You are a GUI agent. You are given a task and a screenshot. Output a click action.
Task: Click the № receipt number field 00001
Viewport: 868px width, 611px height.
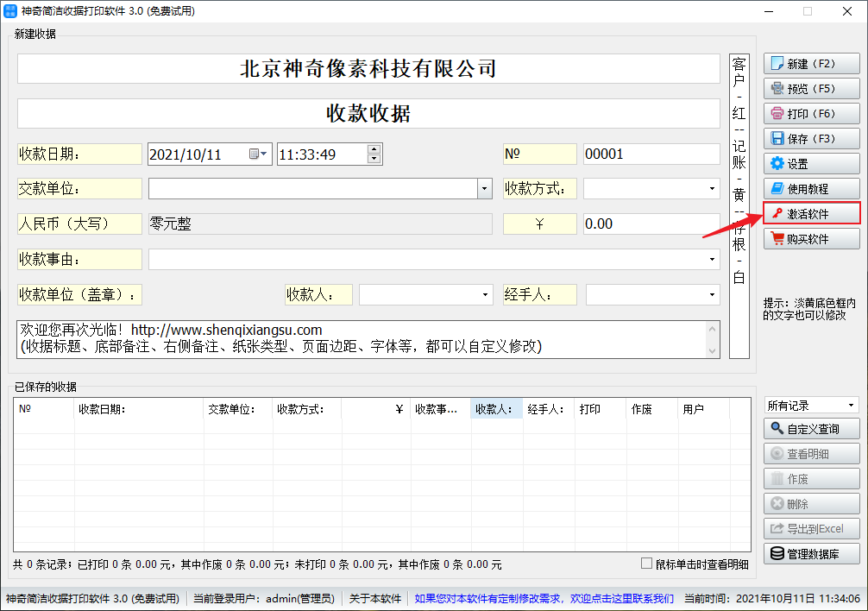pyautogui.click(x=651, y=154)
